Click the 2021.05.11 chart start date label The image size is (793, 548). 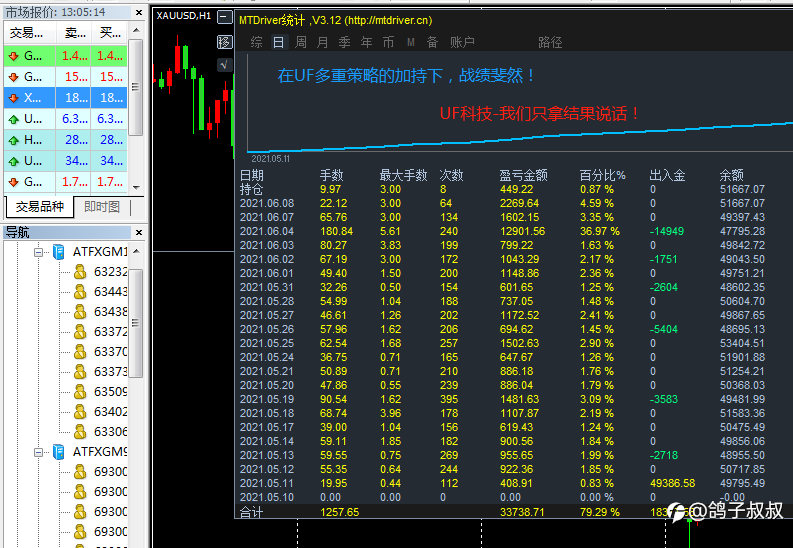(x=271, y=159)
